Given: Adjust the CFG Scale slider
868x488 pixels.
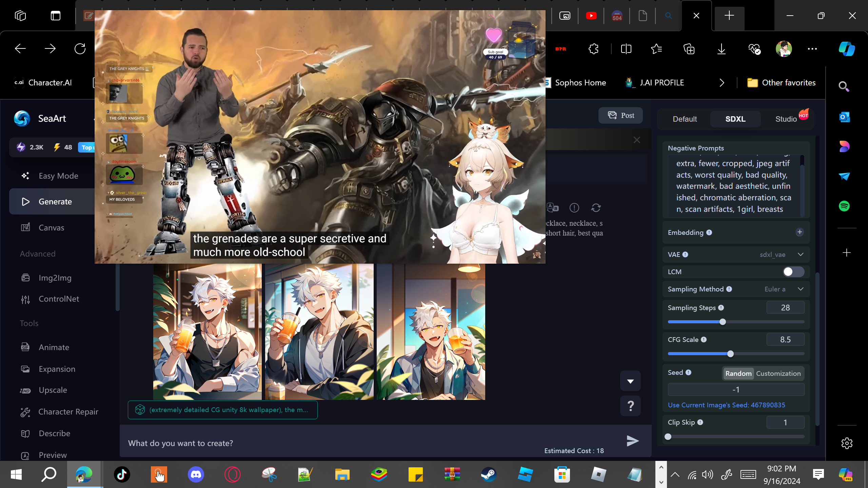Looking at the screenshot, I should [730, 354].
